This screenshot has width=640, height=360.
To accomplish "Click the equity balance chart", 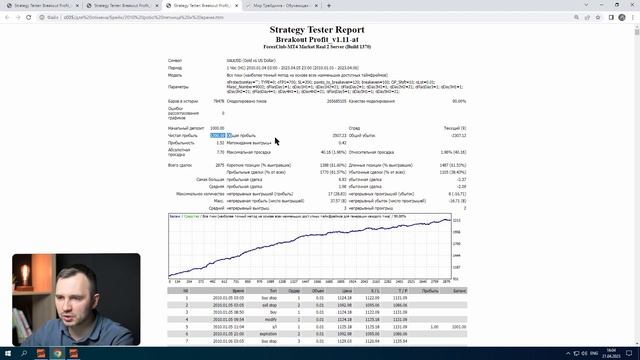I will (x=310, y=246).
